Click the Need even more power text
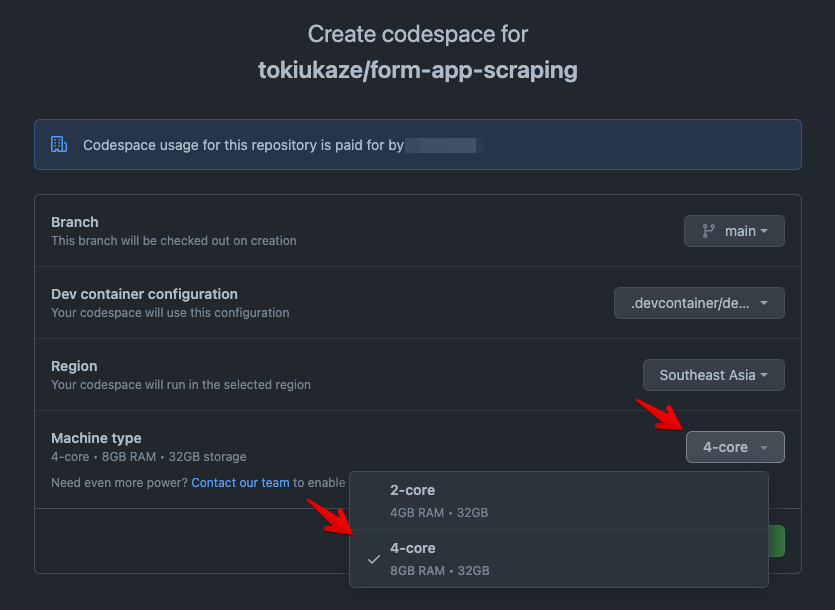The width and height of the screenshot is (835, 610). tap(119, 483)
